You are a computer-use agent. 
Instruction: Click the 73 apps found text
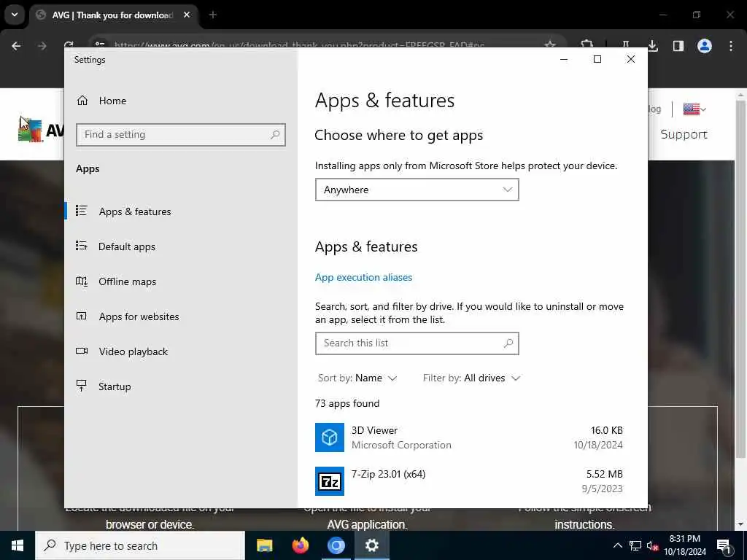pos(347,403)
